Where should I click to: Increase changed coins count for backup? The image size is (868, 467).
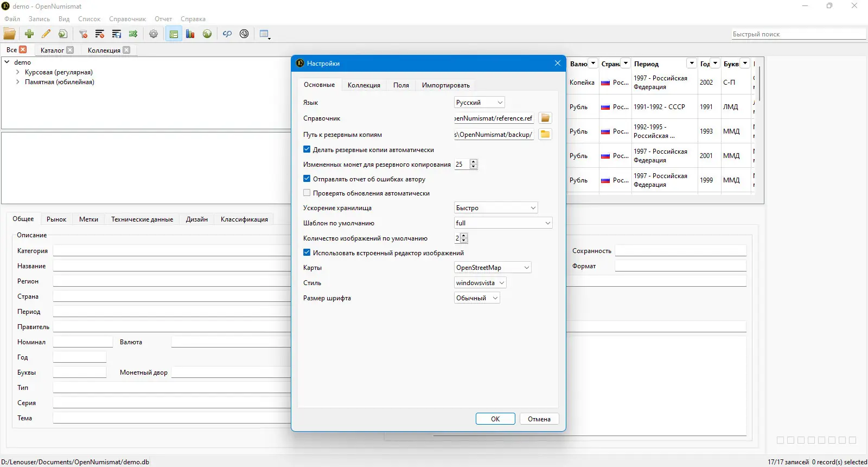(x=474, y=161)
